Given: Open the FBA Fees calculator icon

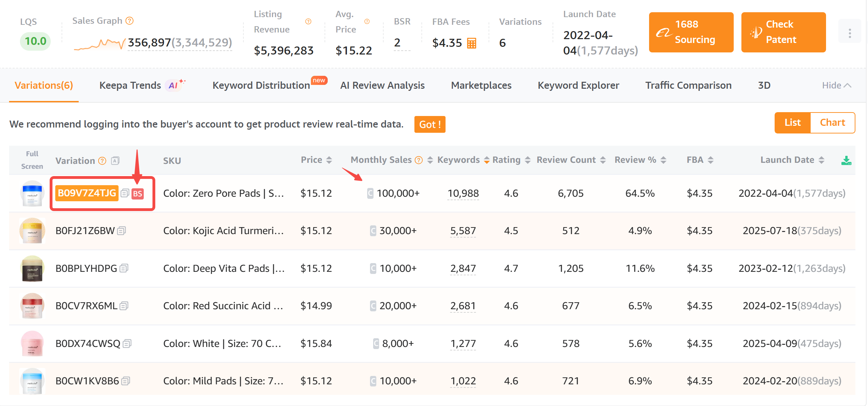Looking at the screenshot, I should 471,43.
